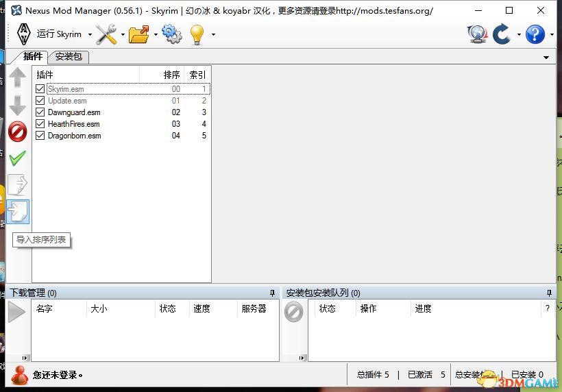The height and width of the screenshot is (392, 562).
Task: Click the import load order icon
Action: [x=18, y=211]
